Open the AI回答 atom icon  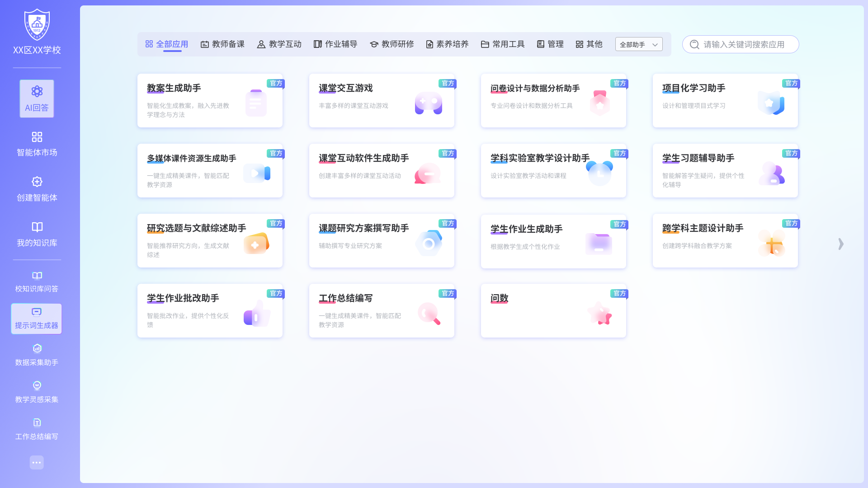[x=37, y=91]
